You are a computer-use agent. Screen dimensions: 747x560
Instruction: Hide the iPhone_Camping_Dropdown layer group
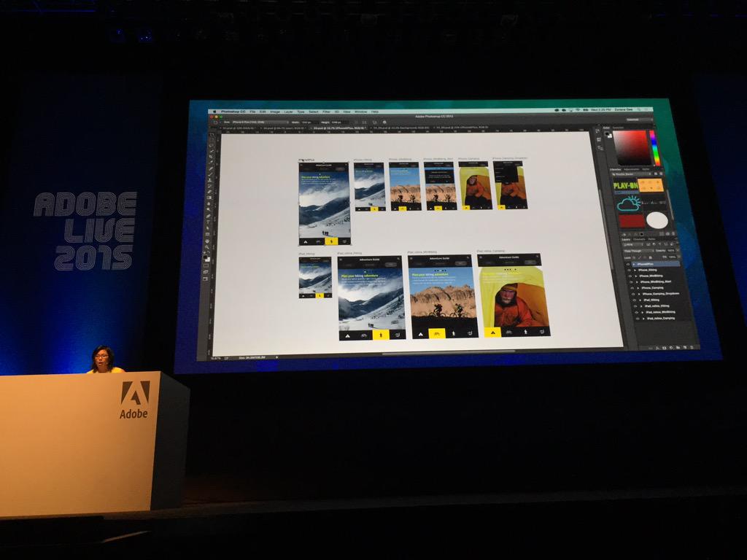pos(633,295)
